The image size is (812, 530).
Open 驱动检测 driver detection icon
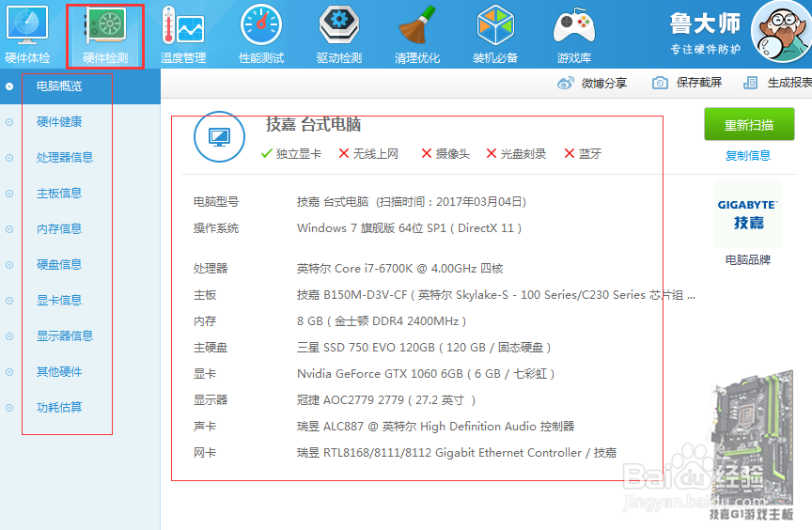(339, 35)
